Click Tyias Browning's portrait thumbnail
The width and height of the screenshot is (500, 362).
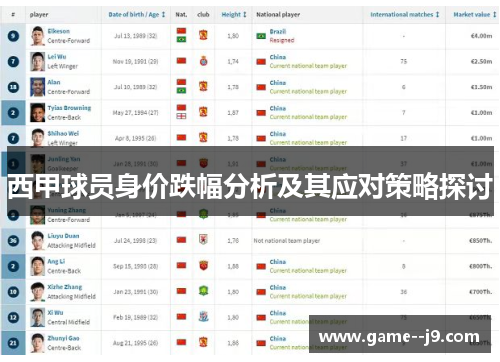(x=37, y=112)
